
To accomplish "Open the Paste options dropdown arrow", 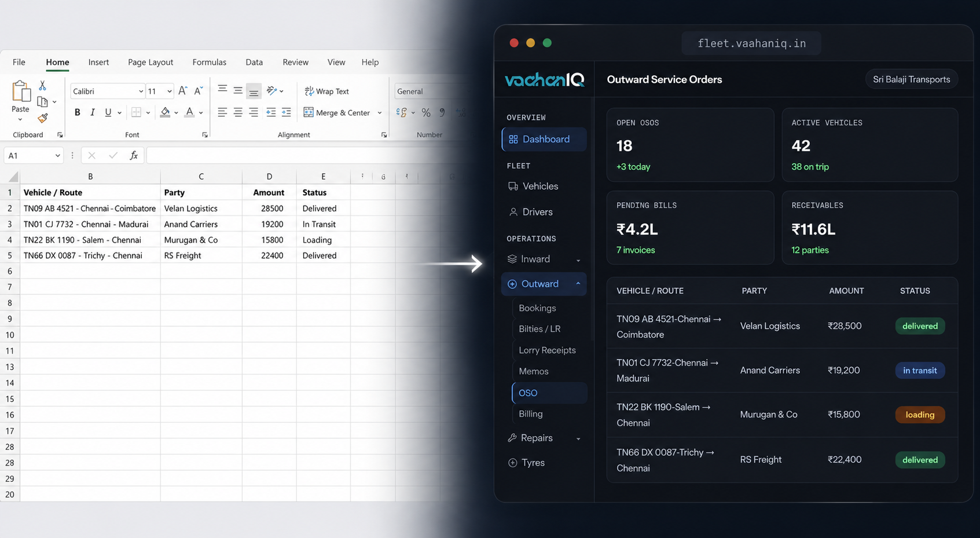I will pos(20,120).
